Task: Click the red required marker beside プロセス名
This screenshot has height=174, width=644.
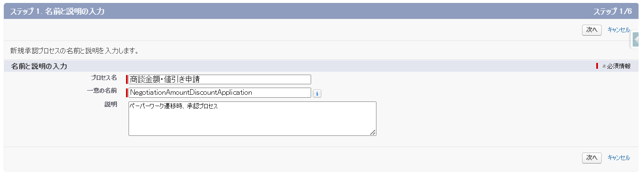Action: [127, 79]
